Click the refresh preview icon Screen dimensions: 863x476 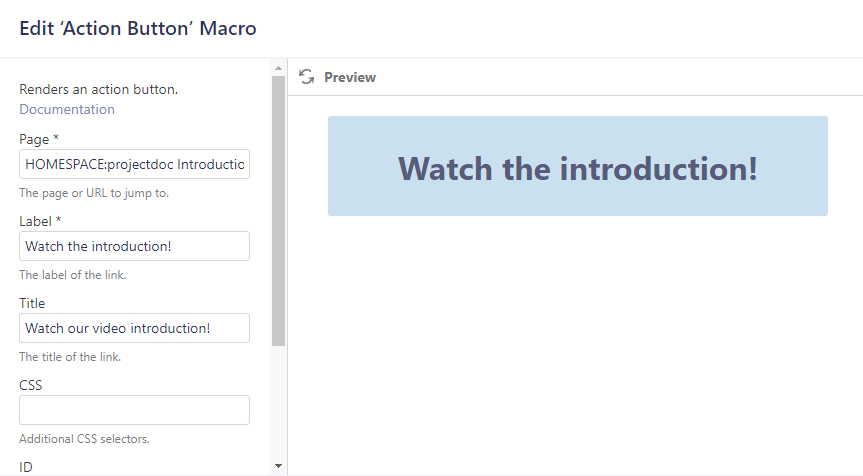click(307, 77)
